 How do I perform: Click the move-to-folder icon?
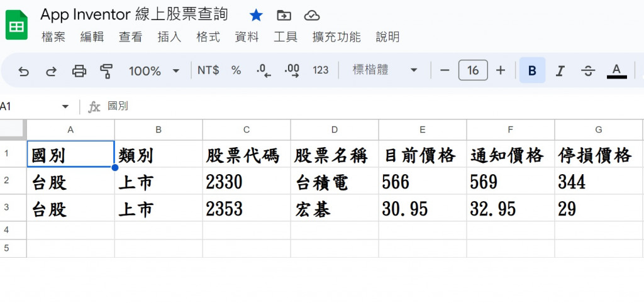[x=284, y=16]
